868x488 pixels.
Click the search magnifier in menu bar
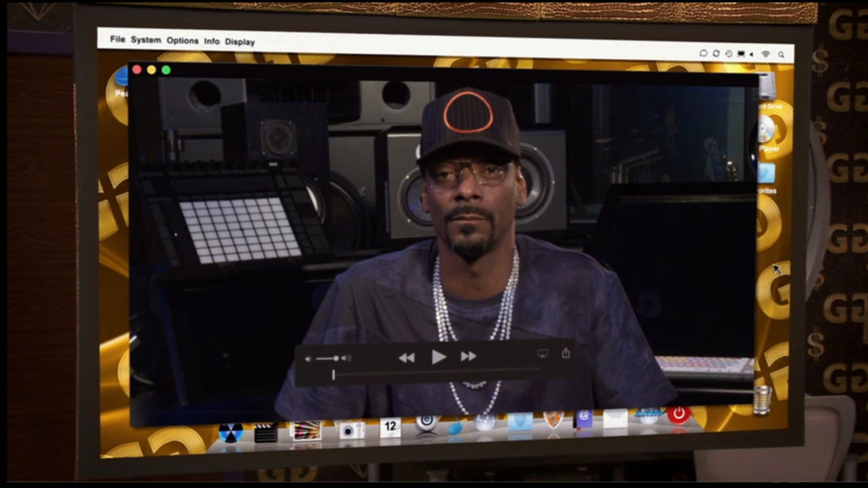pyautogui.click(x=781, y=55)
